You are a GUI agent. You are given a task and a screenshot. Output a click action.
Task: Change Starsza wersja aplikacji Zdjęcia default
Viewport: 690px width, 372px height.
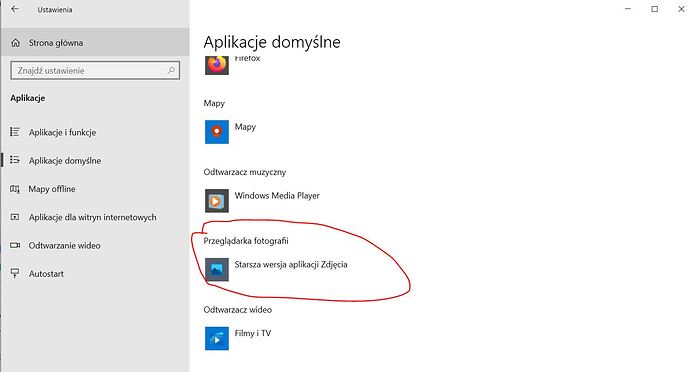pos(291,265)
